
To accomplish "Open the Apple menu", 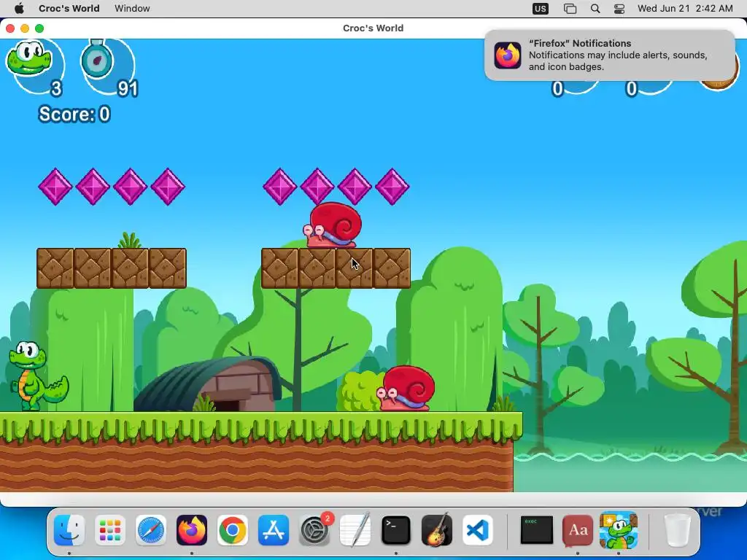I will 19,8.
